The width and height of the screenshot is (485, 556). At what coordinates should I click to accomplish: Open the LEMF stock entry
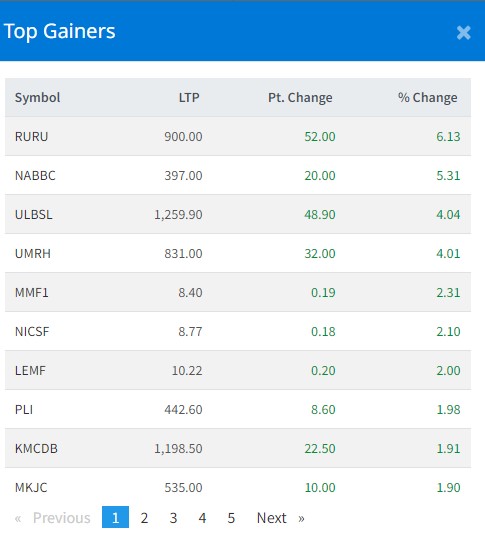coord(30,371)
